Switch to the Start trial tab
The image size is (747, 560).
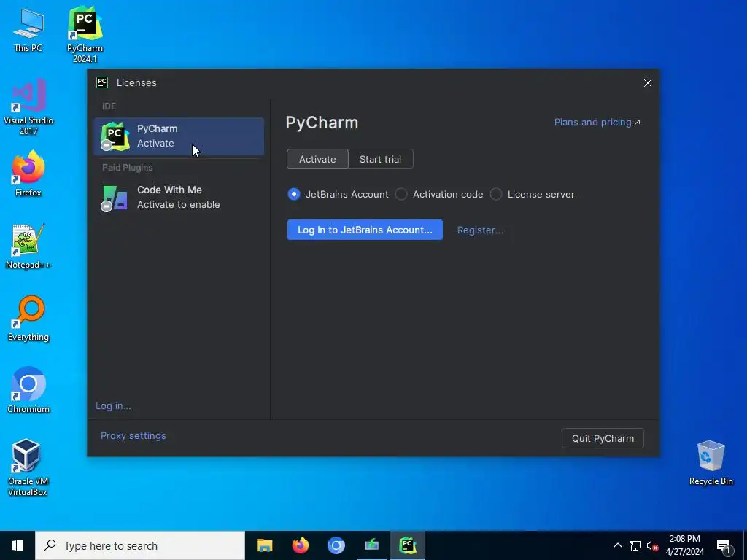coord(380,159)
